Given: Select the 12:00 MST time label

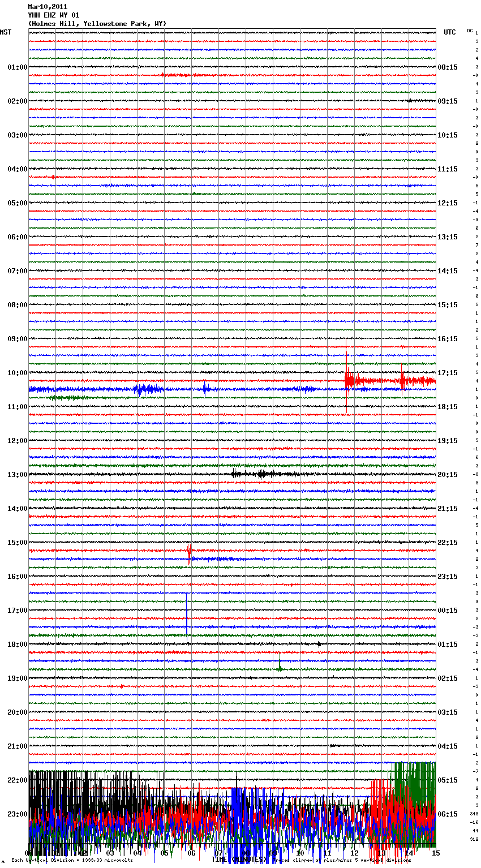Looking at the screenshot, I should 18,441.
